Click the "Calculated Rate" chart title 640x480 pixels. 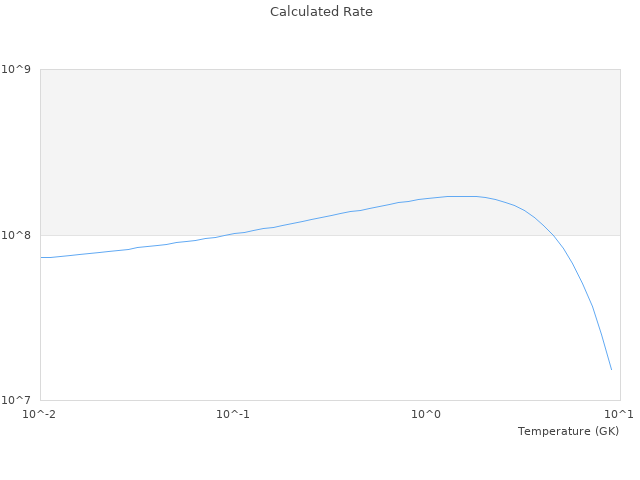(321, 12)
